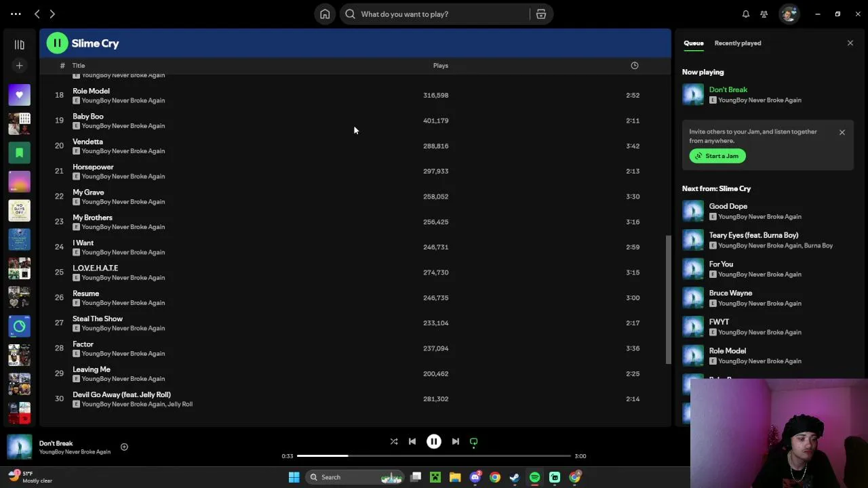Open the three-dot app menu

16,14
